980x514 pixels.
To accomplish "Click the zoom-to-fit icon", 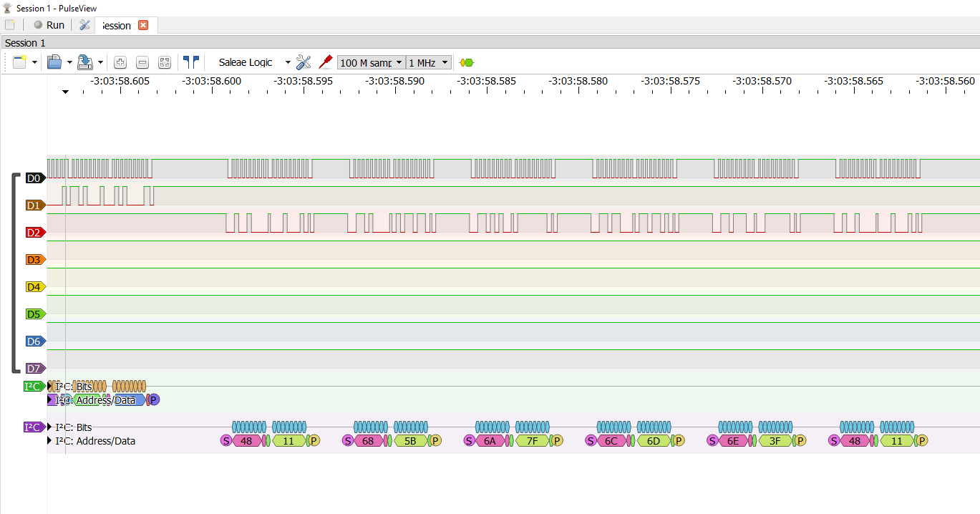I will point(165,62).
